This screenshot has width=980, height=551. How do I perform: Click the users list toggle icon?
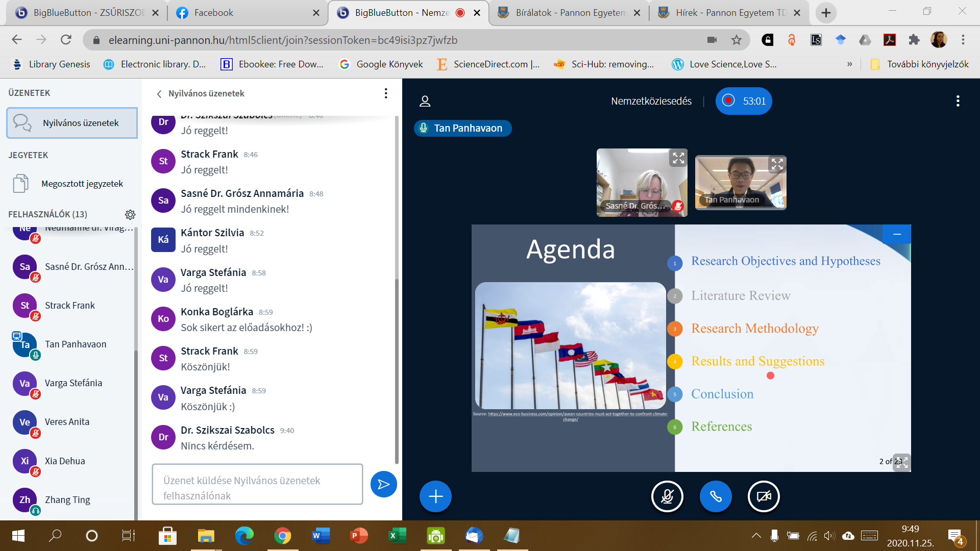click(x=425, y=101)
